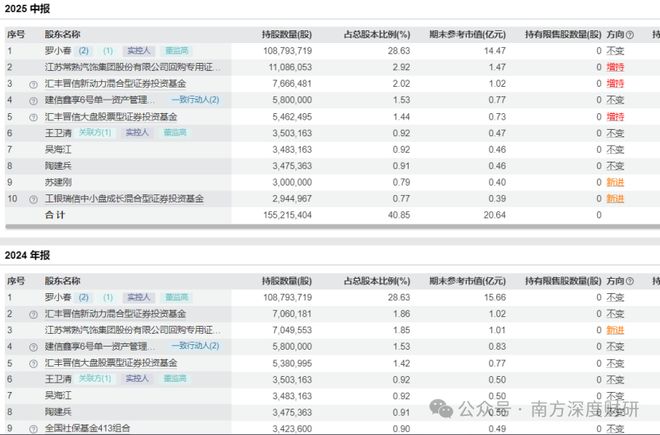The height and width of the screenshot is (435, 660).
Task: Click 董监高 tag on 罗小春 in 2024 年报
Action: pos(177,298)
